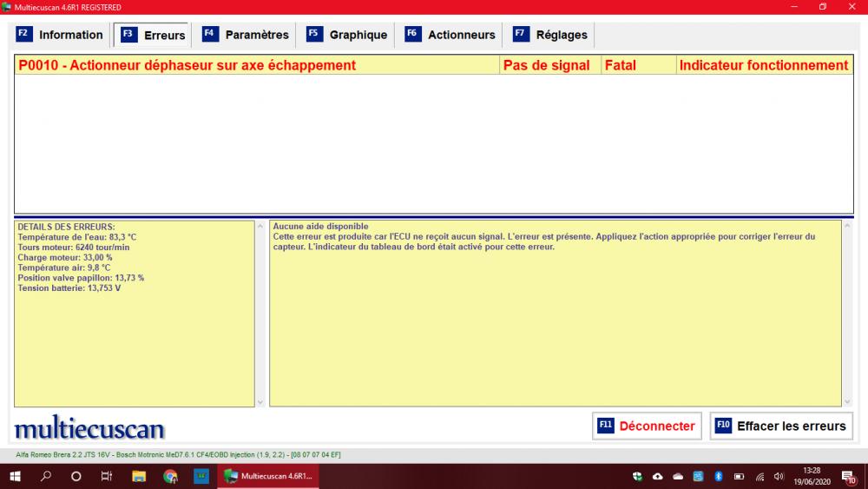Open Google Chrome from the taskbar

pos(170,476)
